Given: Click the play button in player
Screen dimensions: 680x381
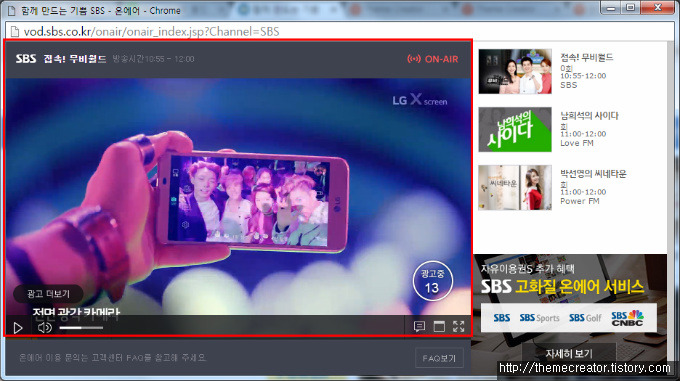Looking at the screenshot, I should 18,328.
